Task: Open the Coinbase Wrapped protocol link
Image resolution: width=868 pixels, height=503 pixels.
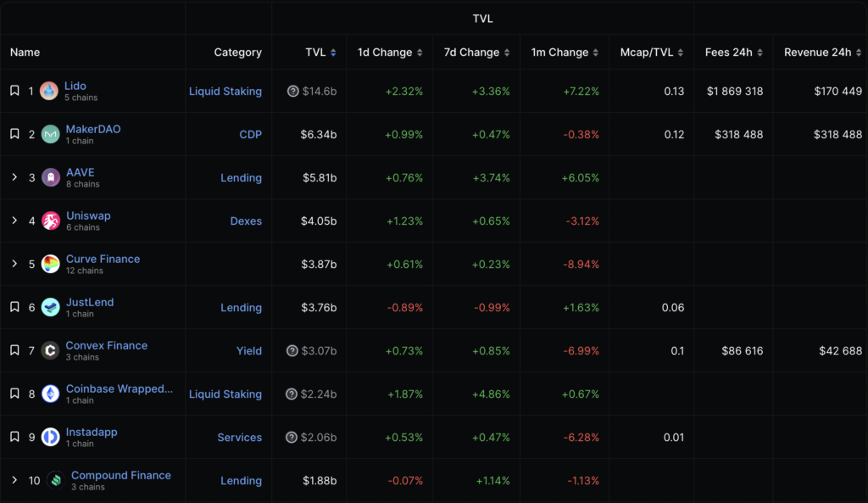Action: click(119, 389)
